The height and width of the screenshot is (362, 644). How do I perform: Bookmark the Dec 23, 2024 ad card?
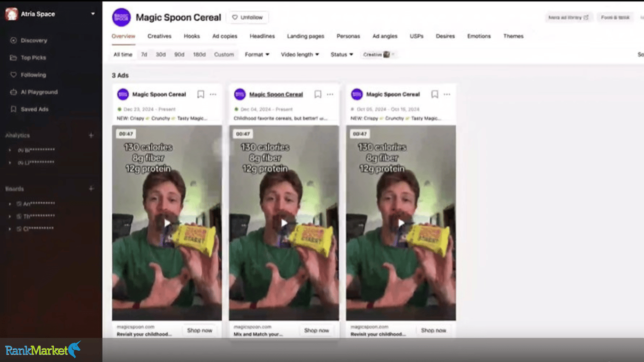pyautogui.click(x=201, y=94)
